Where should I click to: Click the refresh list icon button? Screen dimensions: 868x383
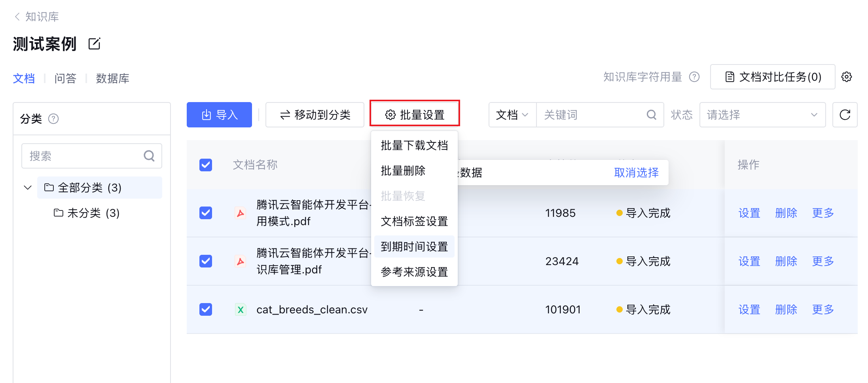point(845,115)
